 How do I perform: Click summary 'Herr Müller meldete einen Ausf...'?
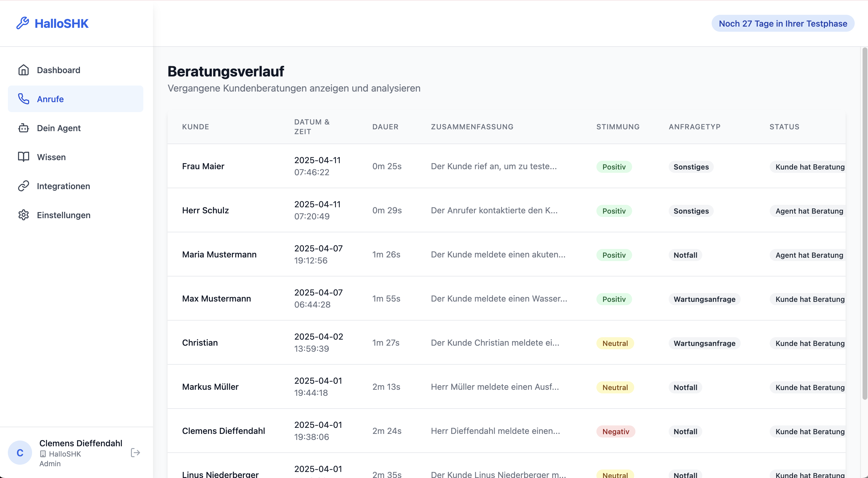[495, 386]
